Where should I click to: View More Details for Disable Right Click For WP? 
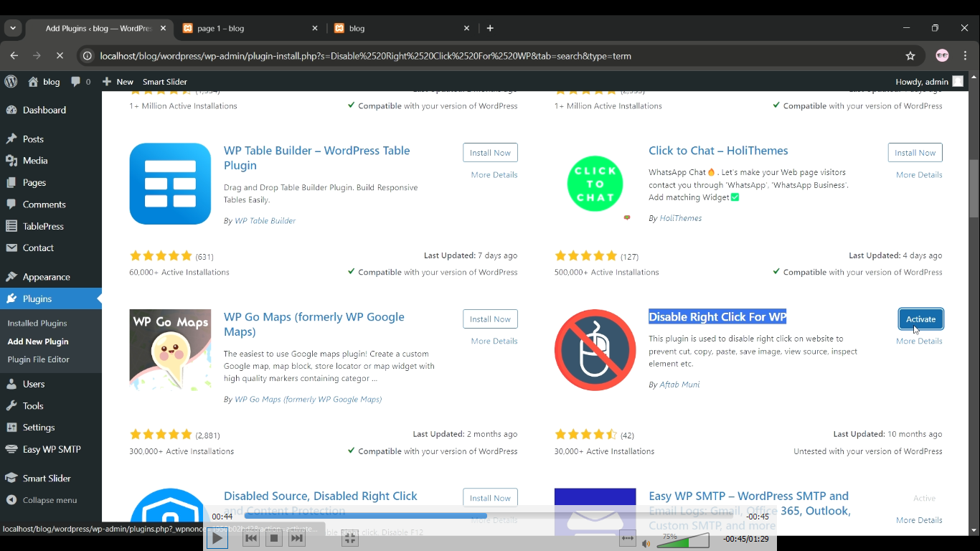919,342
